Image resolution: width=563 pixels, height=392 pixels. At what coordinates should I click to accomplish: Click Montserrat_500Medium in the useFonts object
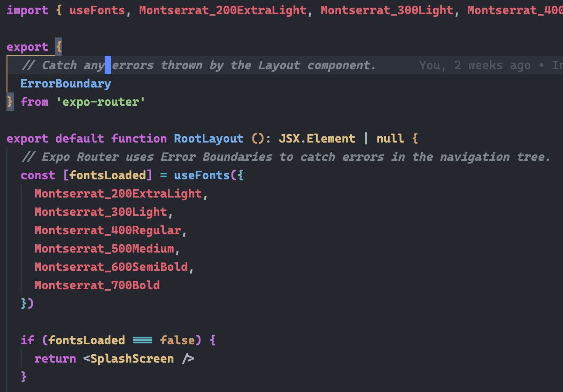click(x=104, y=249)
